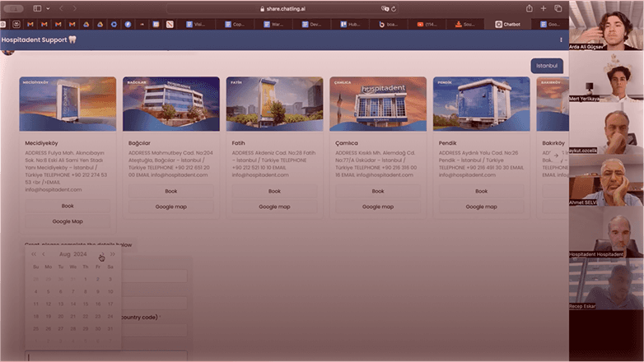Click the Pendik clinic photo
This screenshot has width=644, height=362.
(482, 104)
